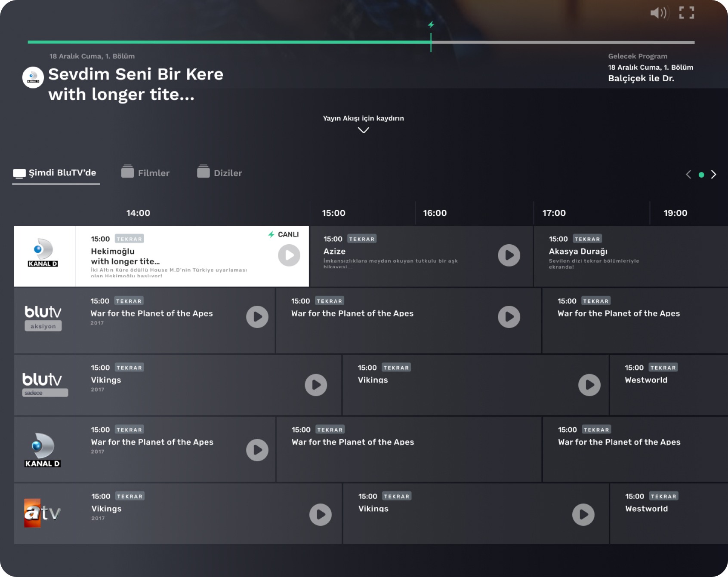The image size is (728, 577).
Task: Play the Azize program
Action: pos(509,255)
